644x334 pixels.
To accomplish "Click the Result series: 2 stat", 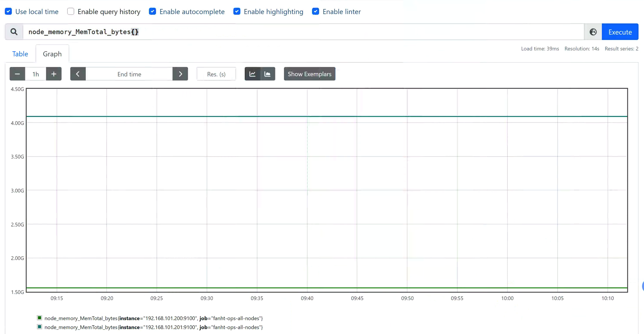I will tap(621, 49).
